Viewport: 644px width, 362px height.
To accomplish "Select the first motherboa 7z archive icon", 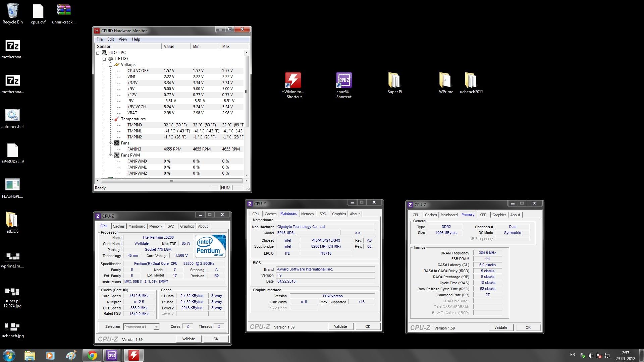I will (x=13, y=49).
